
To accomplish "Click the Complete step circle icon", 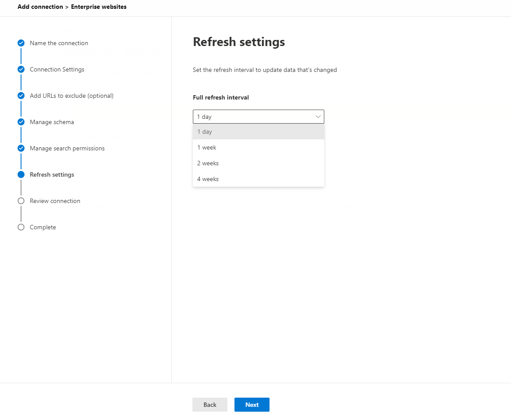I will click(21, 227).
